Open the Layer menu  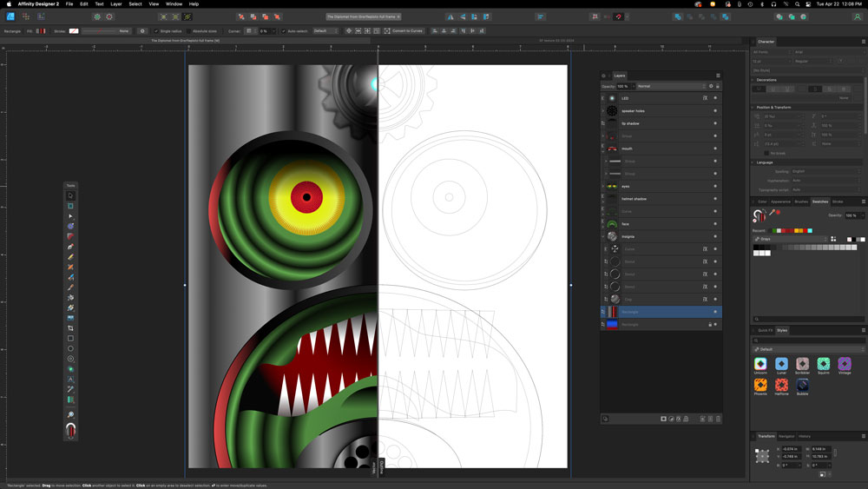115,4
